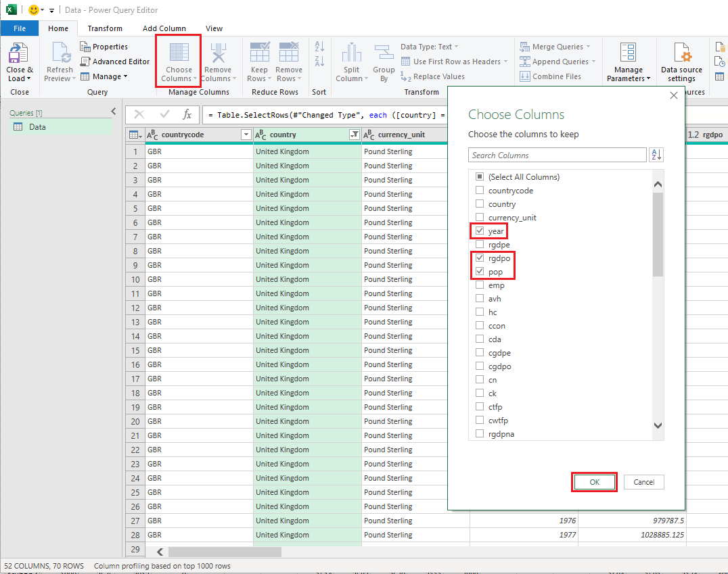This screenshot has width=728, height=574.
Task: Click the Search Columns input field
Action: [x=557, y=155]
